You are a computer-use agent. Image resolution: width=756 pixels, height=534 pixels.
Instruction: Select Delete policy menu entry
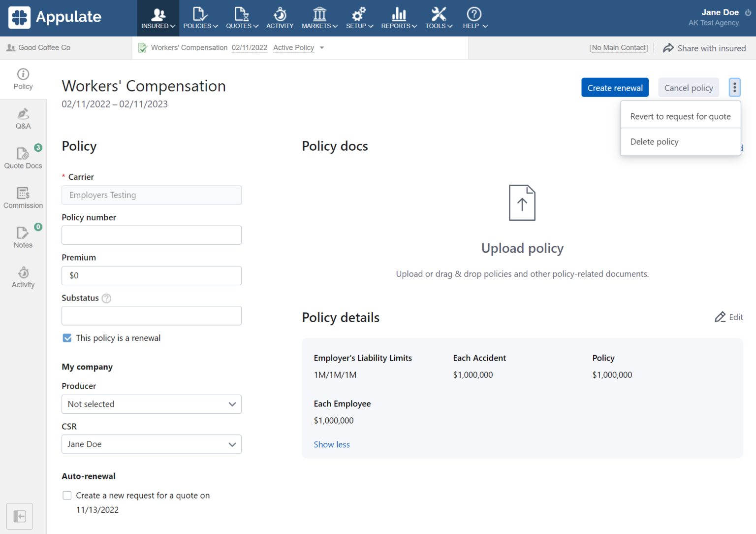(680, 142)
